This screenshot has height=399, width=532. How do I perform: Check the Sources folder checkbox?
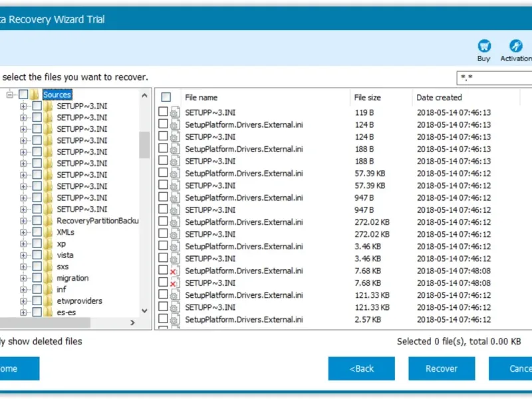tap(23, 94)
